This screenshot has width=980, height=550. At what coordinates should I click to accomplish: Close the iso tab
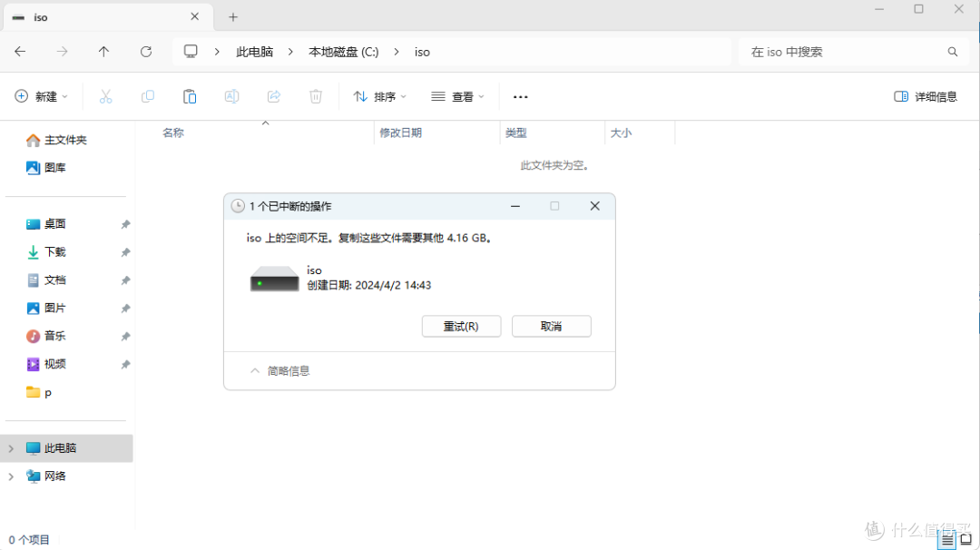(194, 17)
